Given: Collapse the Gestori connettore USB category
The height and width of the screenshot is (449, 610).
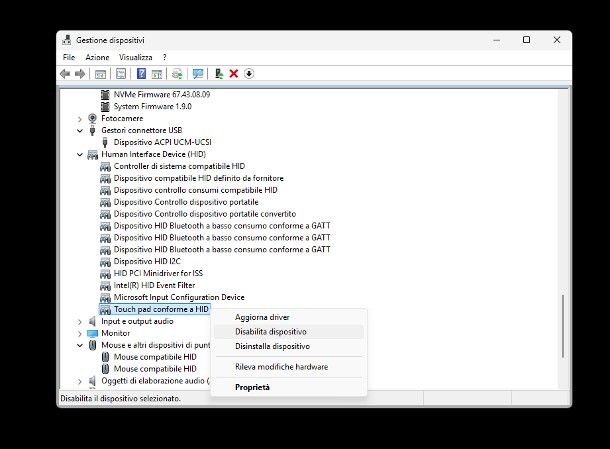Looking at the screenshot, I should click(80, 131).
